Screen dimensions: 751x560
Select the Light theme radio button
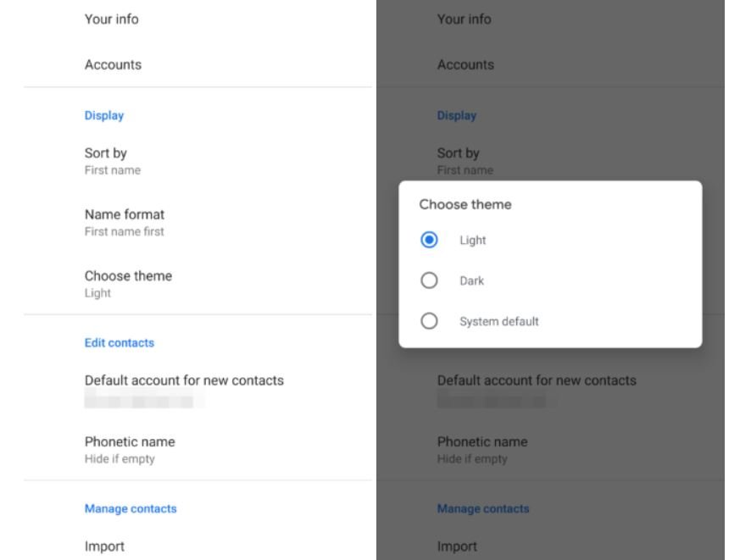tap(430, 241)
